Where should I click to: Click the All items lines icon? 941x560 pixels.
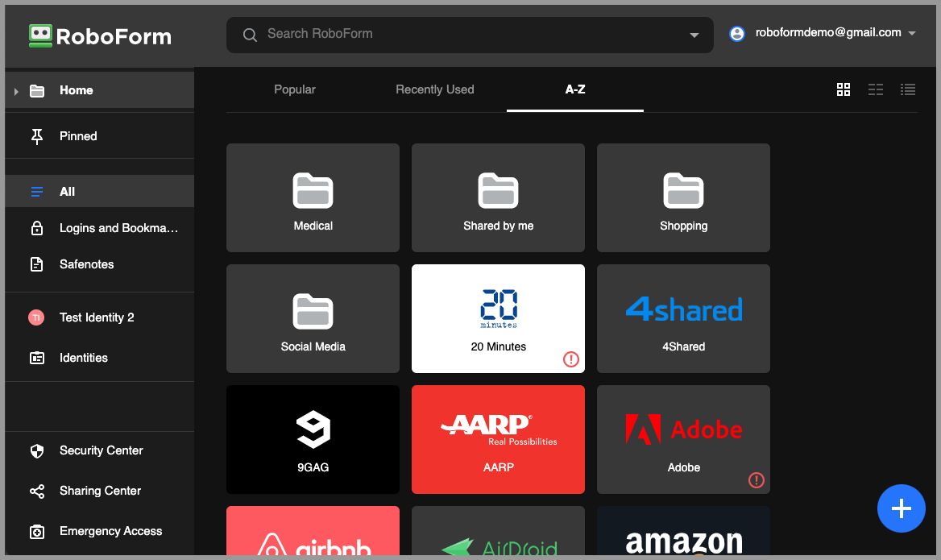point(36,192)
